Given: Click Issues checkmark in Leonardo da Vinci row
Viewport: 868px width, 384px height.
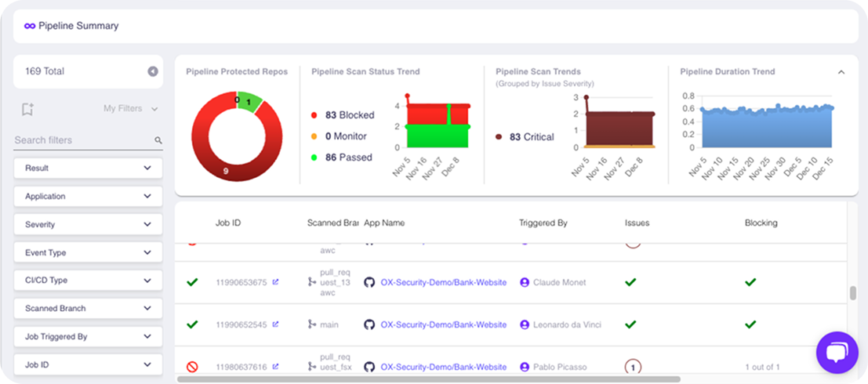Looking at the screenshot, I should pos(630,324).
